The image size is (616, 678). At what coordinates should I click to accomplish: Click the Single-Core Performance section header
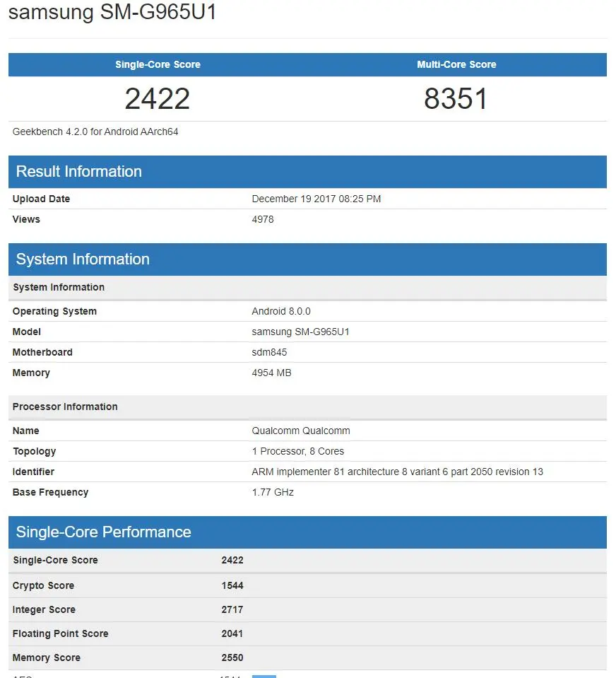pos(307,532)
